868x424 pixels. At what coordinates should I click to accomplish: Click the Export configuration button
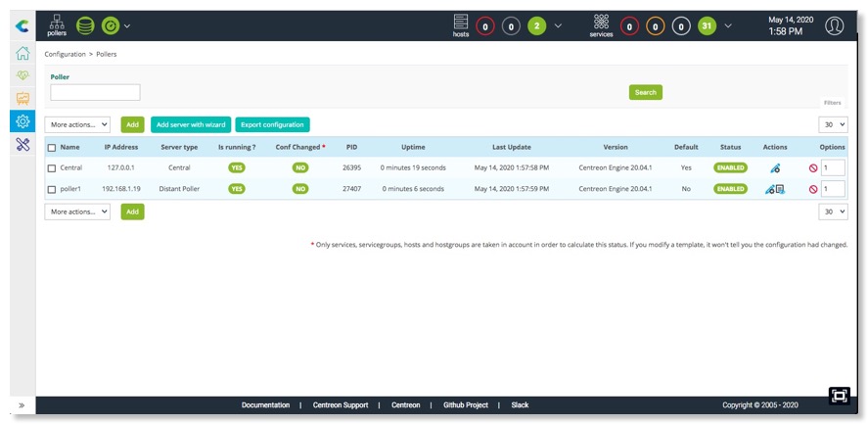(272, 124)
